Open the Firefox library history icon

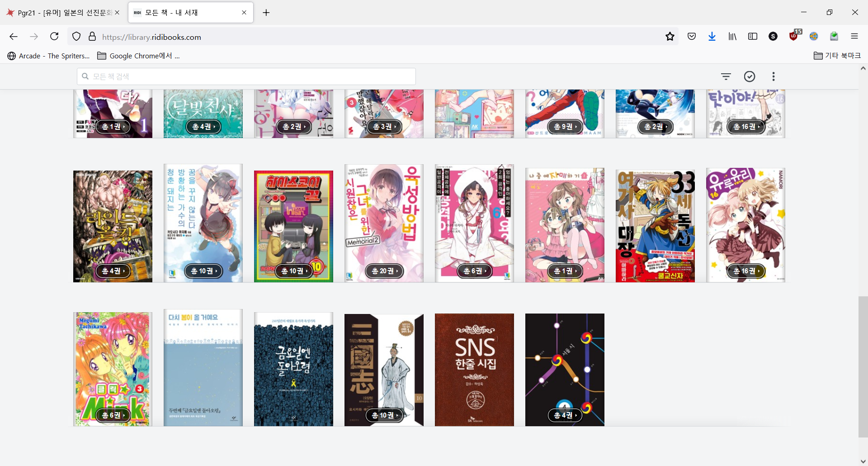(x=732, y=37)
